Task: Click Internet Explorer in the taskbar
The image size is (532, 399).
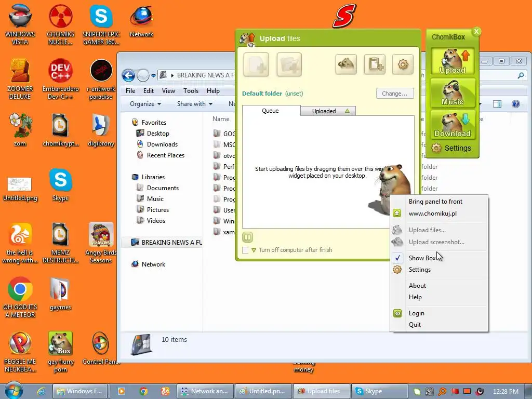Action: coord(41,391)
